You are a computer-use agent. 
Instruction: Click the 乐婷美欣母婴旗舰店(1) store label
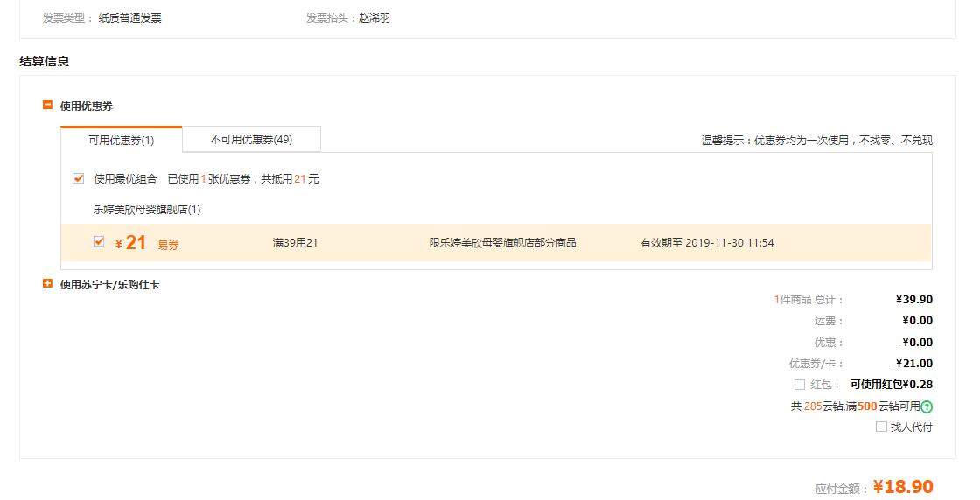tap(147, 210)
